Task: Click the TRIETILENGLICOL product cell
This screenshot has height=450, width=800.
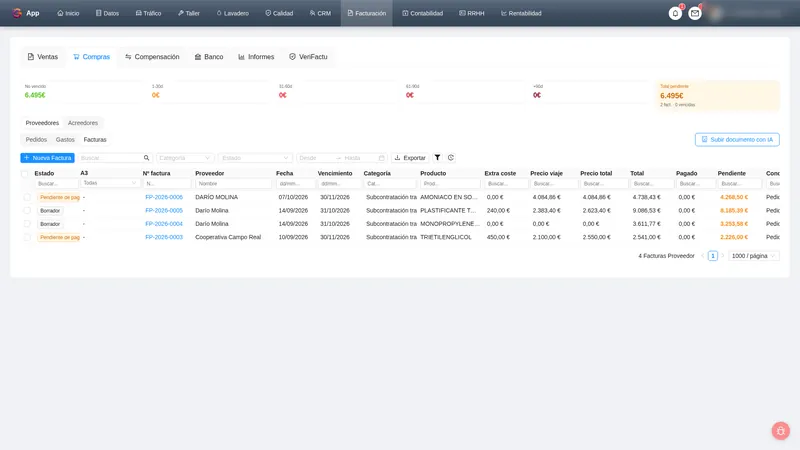Action: click(x=446, y=237)
